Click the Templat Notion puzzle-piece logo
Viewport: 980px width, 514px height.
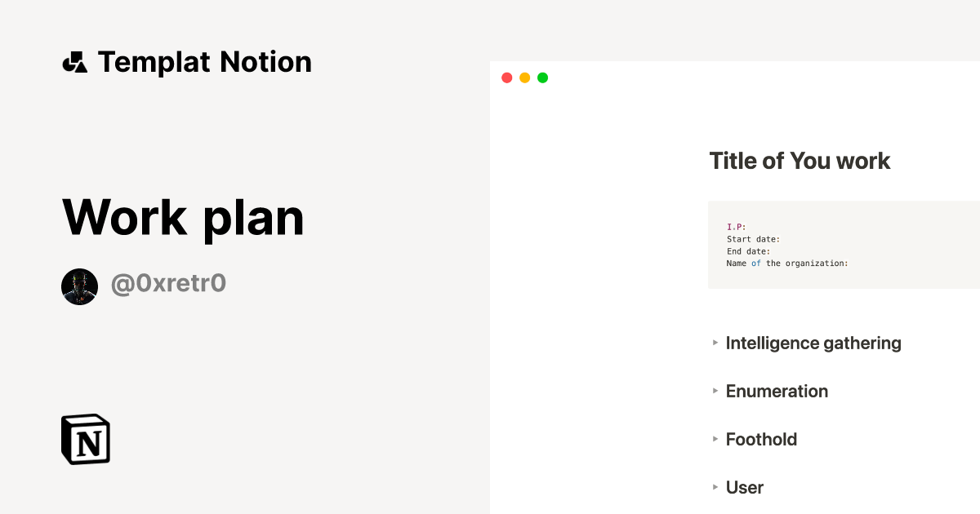(x=74, y=61)
